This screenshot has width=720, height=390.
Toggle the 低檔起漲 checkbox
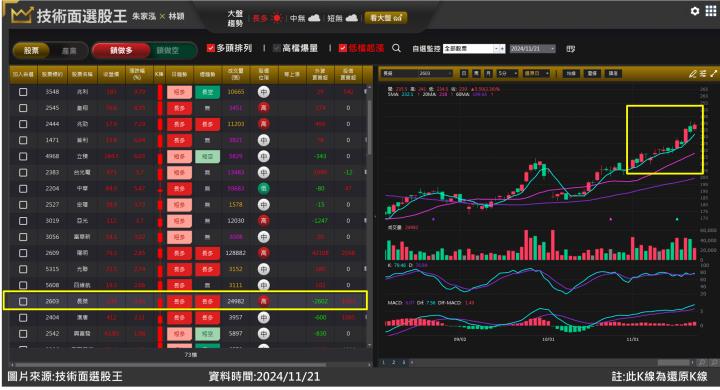[343, 48]
